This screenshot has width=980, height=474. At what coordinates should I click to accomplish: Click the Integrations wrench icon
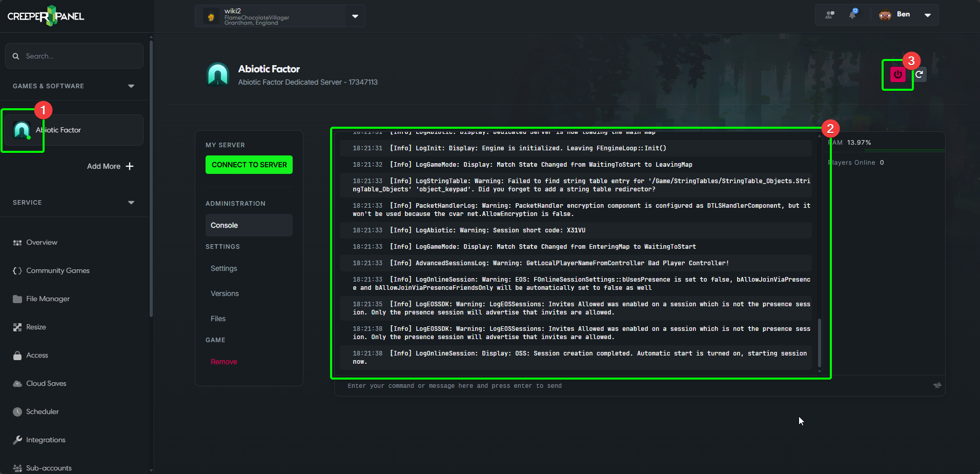(17, 440)
